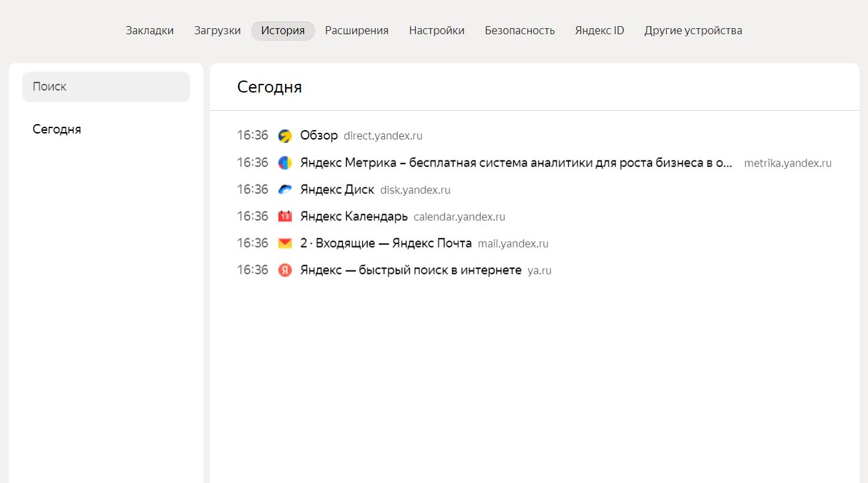Open the Яндекс Календарь entry
This screenshot has height=483, width=868.
tap(355, 215)
